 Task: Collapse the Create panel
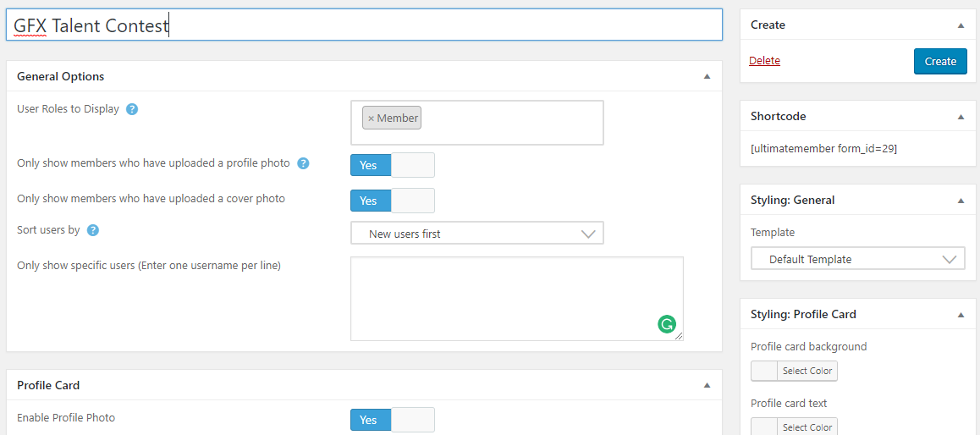961,25
